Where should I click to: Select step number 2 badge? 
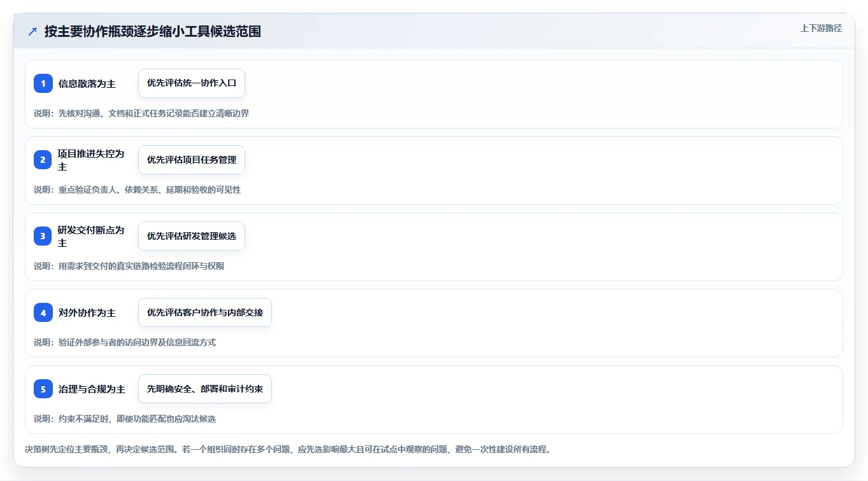point(43,160)
